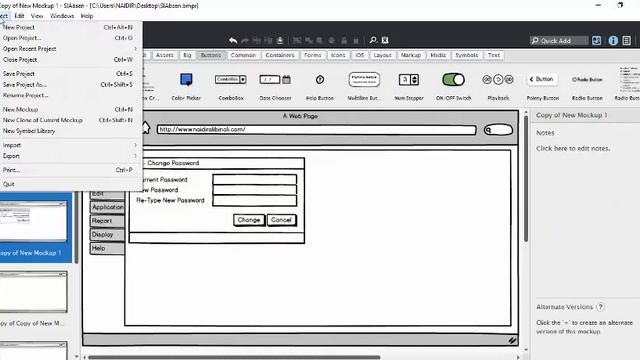Switch to the Assets library tab

pos(164,55)
